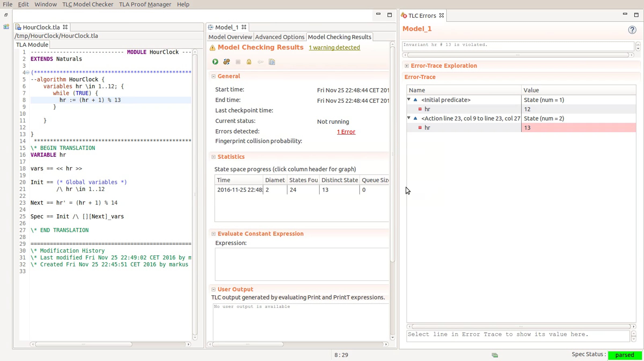Click the Model_1 tab icon
Viewport: 644px width, 361px height.
coord(211,27)
